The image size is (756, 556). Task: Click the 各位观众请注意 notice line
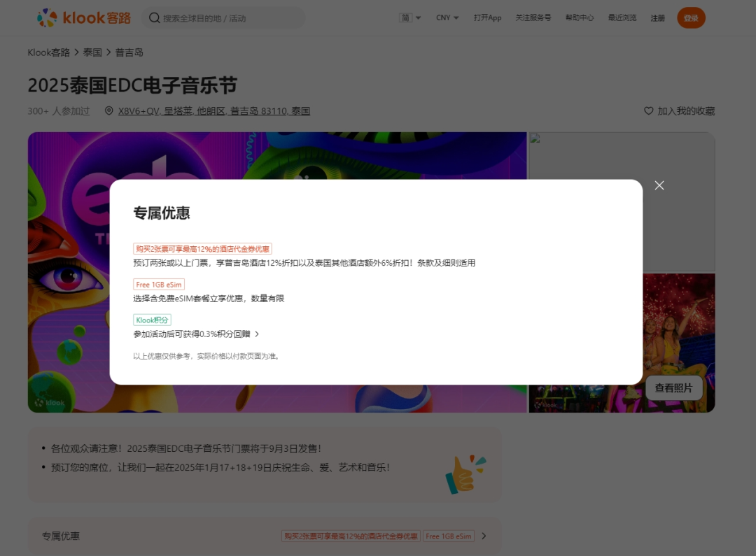187,448
